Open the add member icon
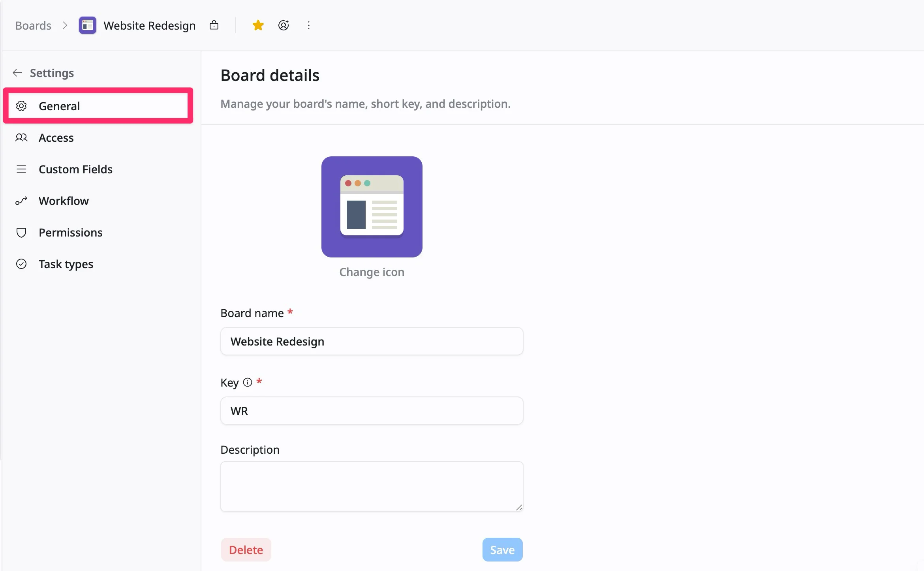This screenshot has height=571, width=924. (284, 25)
